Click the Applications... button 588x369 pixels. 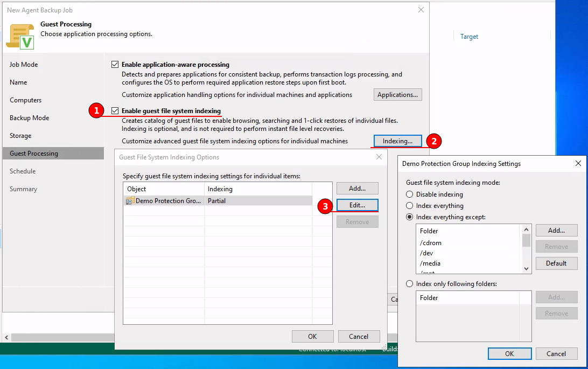(x=397, y=95)
